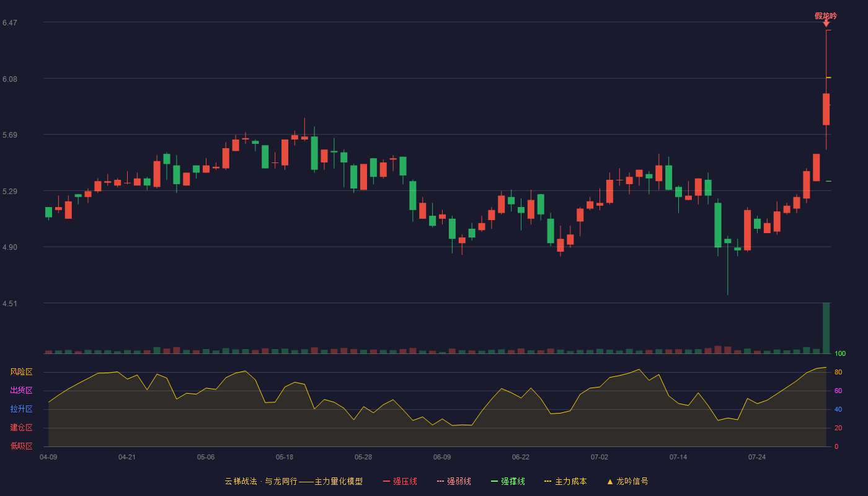Click the 07-02 date label

(600, 457)
